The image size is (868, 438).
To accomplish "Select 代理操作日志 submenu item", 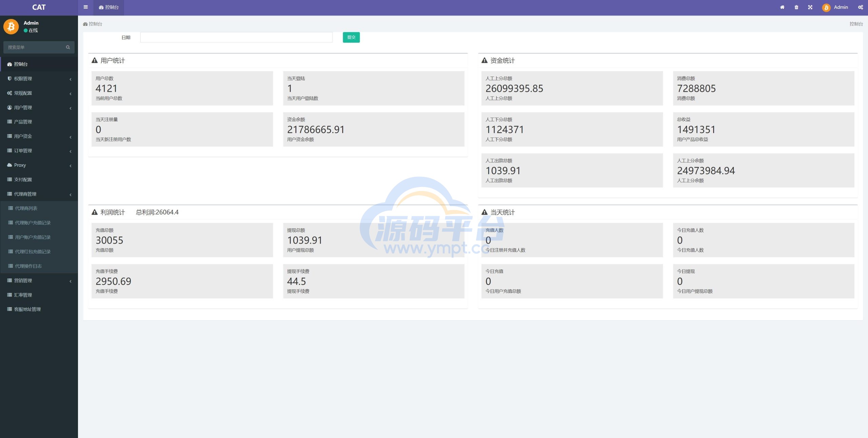I will click(39, 266).
